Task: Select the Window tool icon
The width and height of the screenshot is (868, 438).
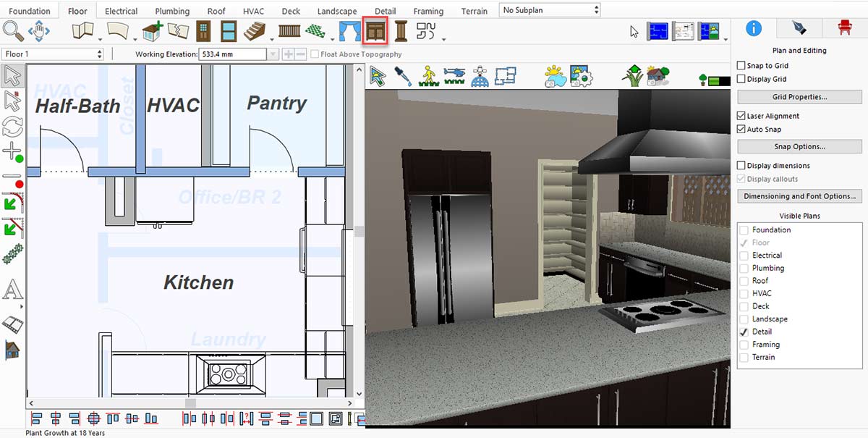Action: 229,31
